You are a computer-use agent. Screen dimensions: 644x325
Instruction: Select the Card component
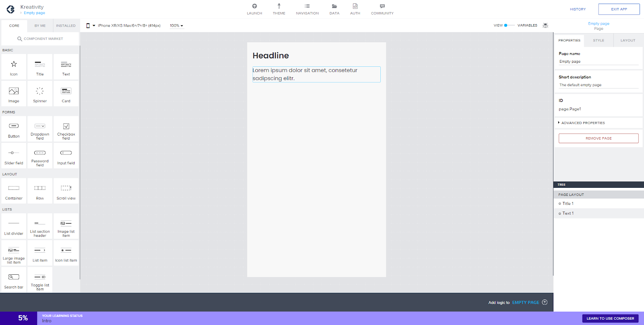(x=66, y=94)
